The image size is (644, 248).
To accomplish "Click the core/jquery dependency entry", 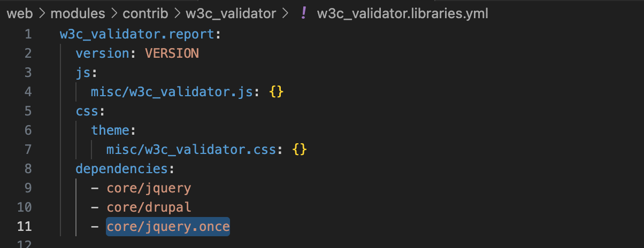I will click(x=149, y=188).
